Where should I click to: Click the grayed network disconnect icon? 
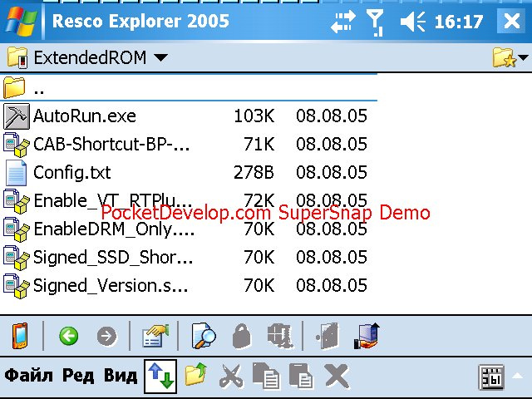click(280, 336)
